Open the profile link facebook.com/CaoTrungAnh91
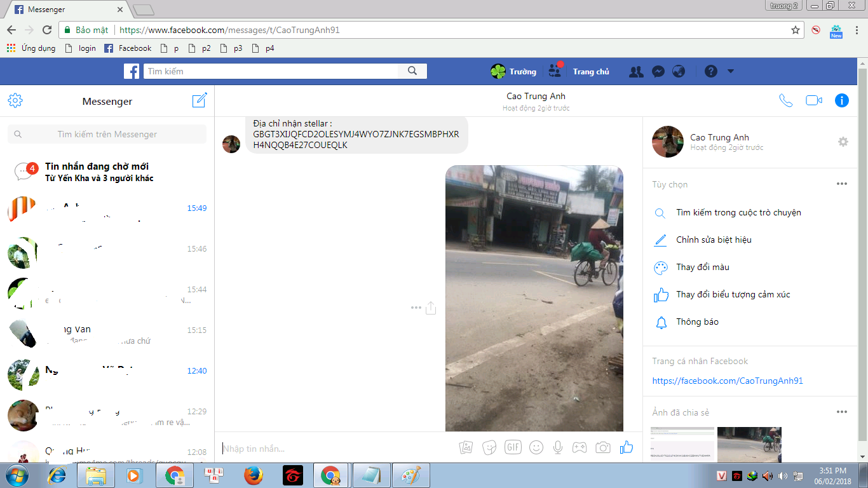This screenshot has width=868, height=488. coord(728,381)
